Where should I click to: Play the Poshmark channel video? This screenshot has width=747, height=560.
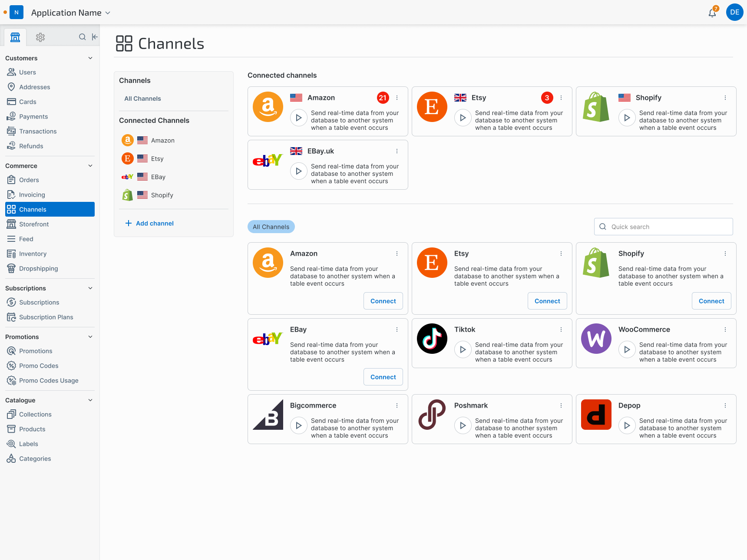463,425
